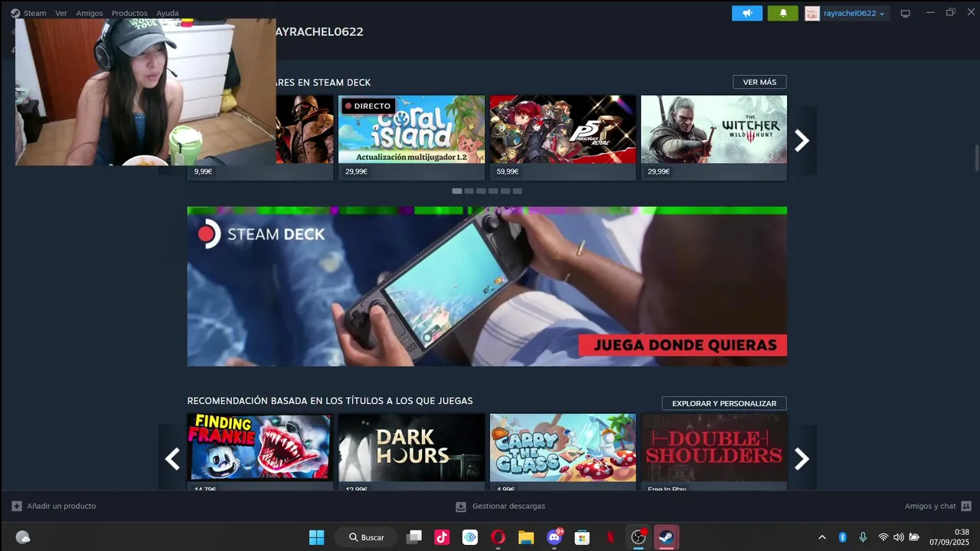Open Microsoft Store from taskbar

coord(582,537)
